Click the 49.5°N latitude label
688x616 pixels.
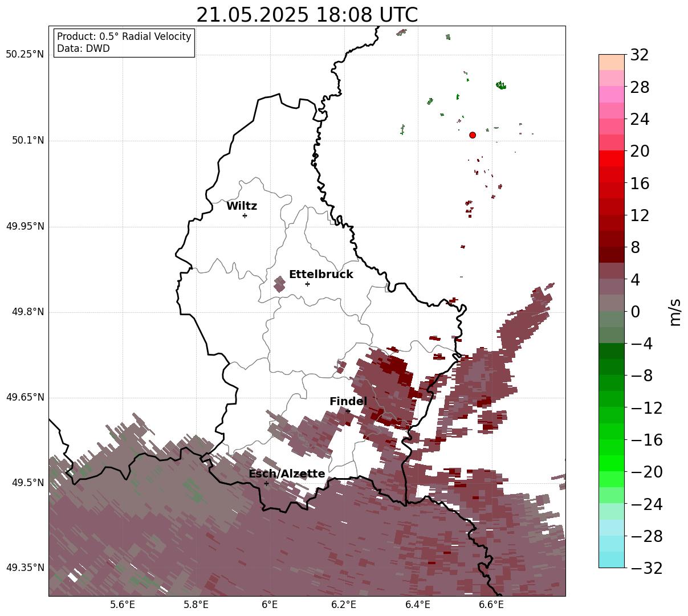(x=28, y=483)
